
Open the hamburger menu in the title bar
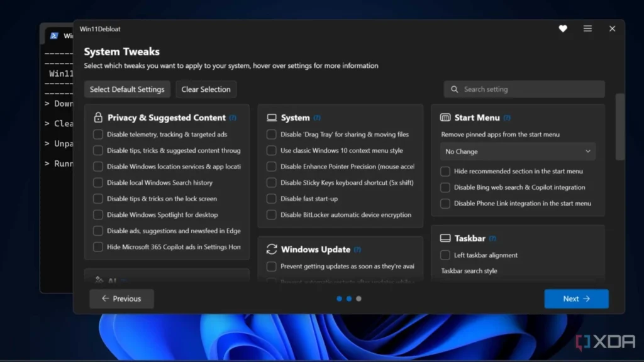pyautogui.click(x=587, y=28)
